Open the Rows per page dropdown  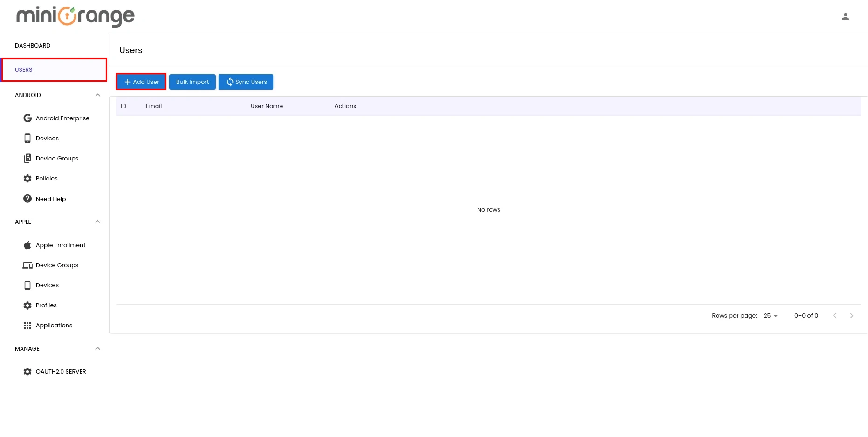tap(770, 315)
